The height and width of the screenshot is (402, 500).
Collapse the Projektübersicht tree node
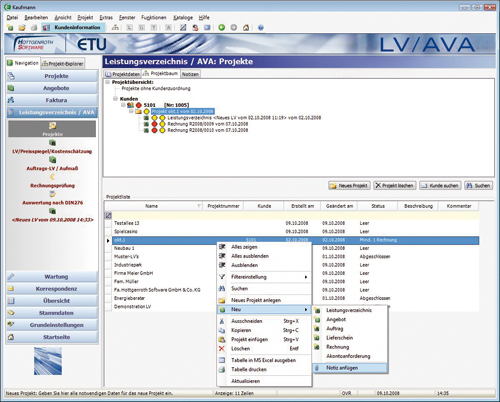pyautogui.click(x=107, y=82)
